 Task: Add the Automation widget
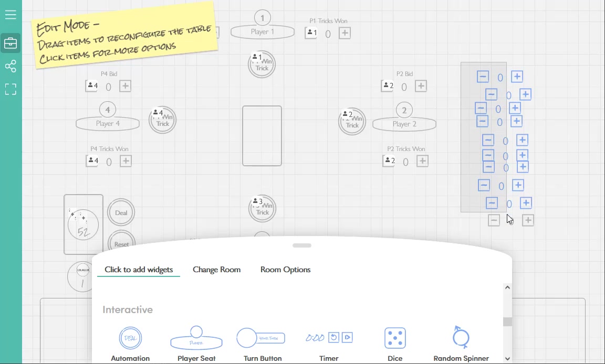click(130, 345)
